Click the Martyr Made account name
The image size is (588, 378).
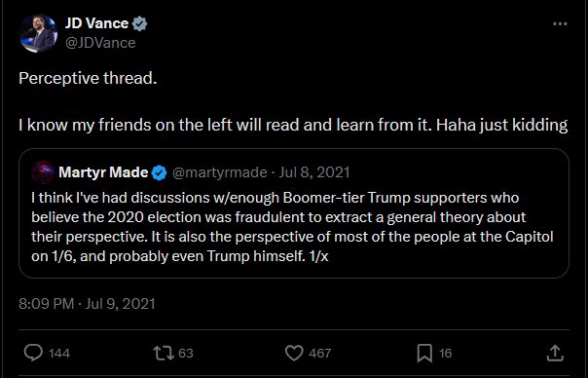coord(103,172)
